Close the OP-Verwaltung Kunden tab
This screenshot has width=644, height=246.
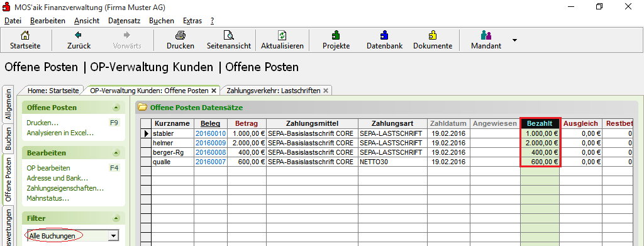pos(214,91)
